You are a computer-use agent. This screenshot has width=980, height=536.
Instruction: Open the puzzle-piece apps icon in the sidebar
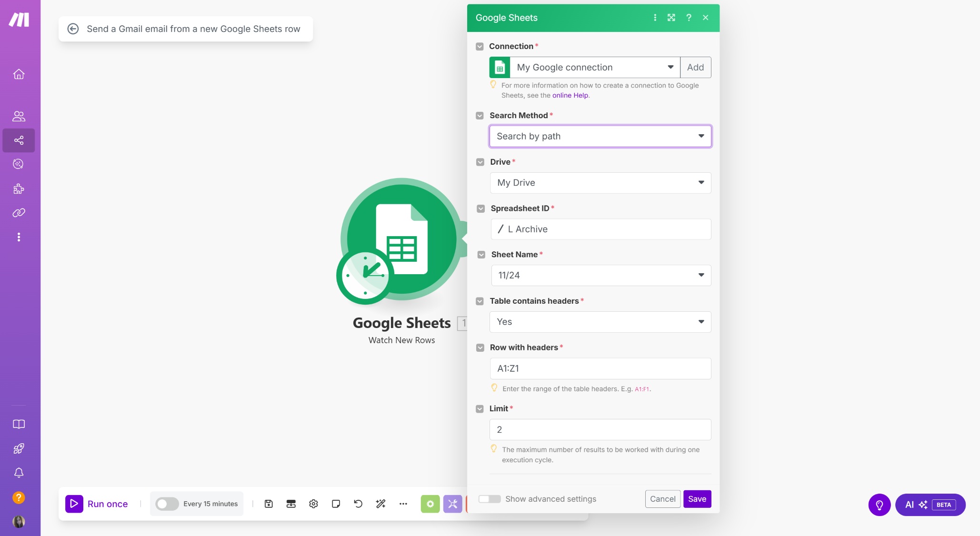pos(19,189)
